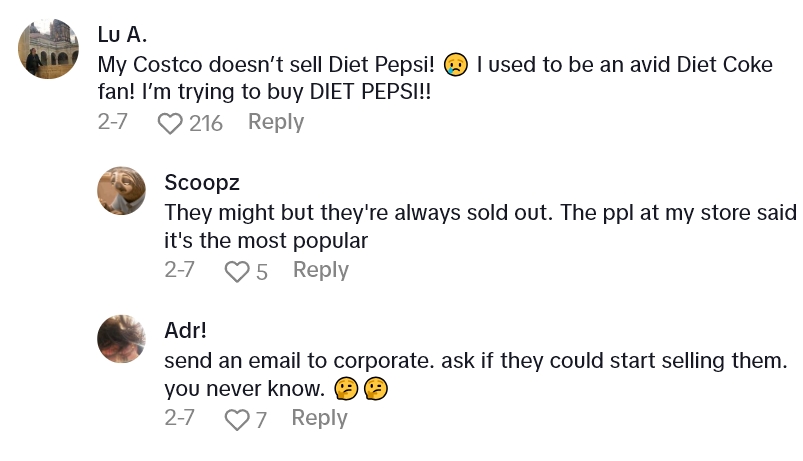This screenshot has width=803, height=461.
Task: Heart Adr!'s reply about emailing corporate
Action: (237, 419)
